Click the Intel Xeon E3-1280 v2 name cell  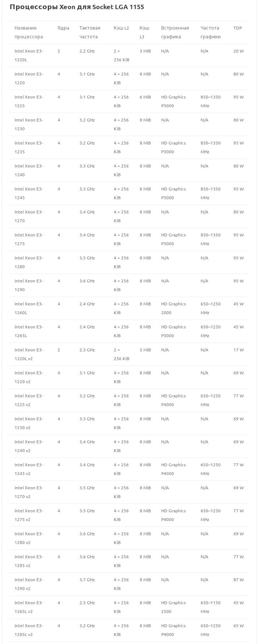28,538
